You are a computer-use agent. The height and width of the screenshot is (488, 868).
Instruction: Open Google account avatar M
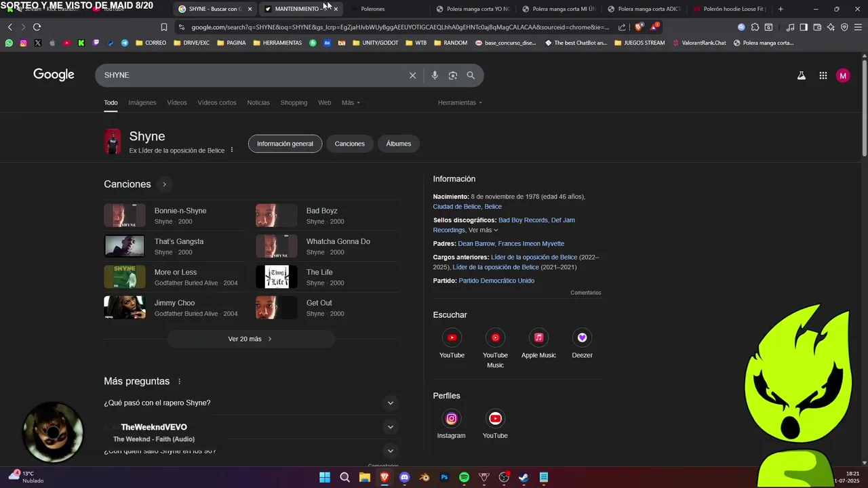pos(843,76)
